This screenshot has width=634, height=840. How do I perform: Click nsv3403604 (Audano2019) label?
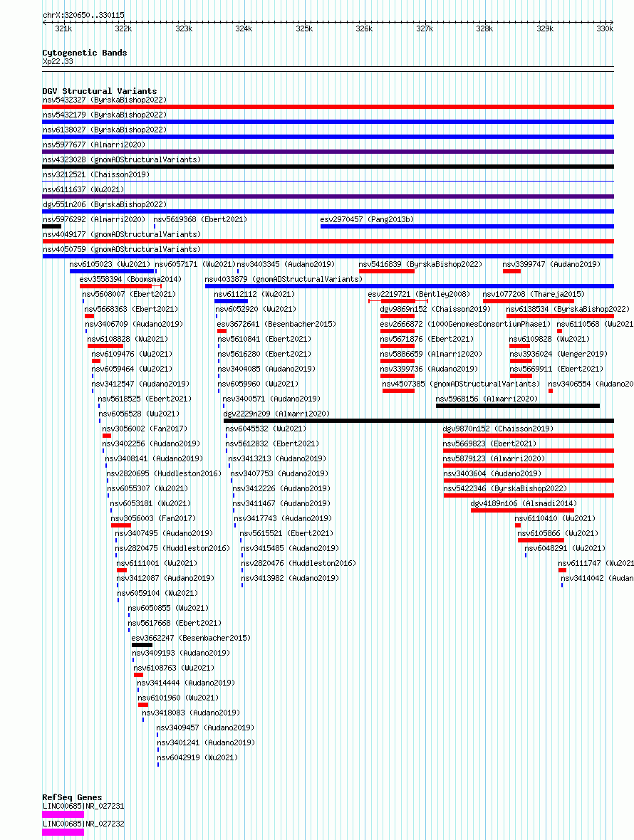click(x=492, y=475)
